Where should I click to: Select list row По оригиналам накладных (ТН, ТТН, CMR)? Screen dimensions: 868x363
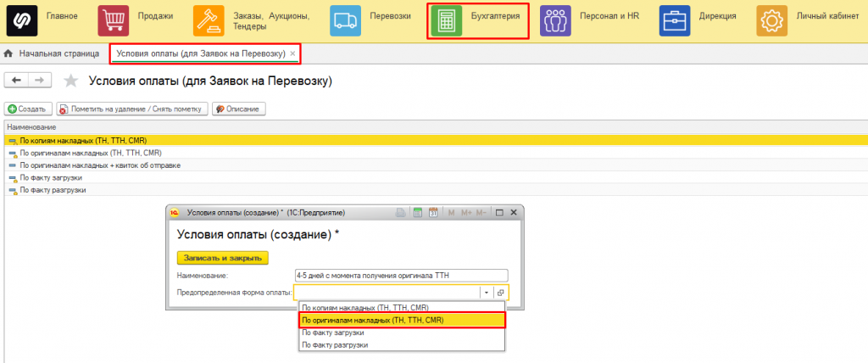tap(436, 153)
